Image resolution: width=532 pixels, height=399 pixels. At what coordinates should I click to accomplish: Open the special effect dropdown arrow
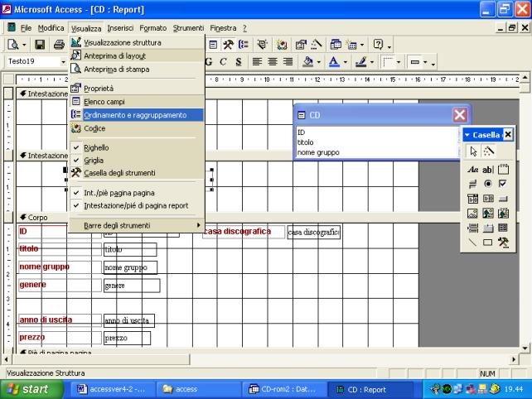click(425, 62)
